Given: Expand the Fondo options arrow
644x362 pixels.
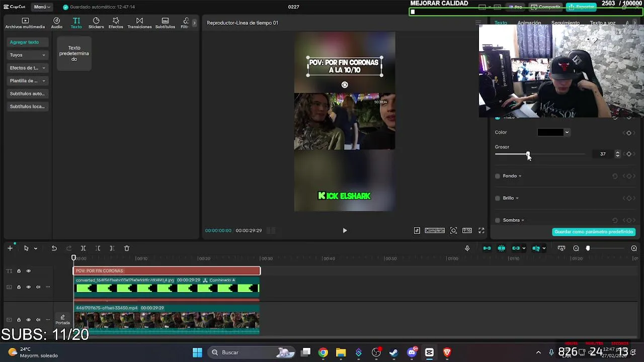Looking at the screenshot, I should [520, 176].
